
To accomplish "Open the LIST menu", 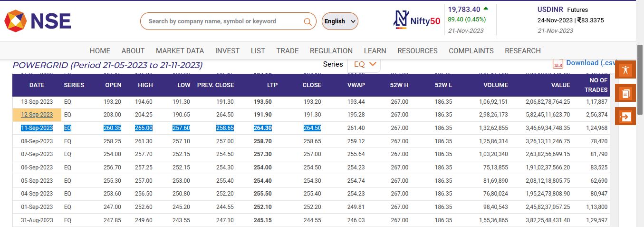I will 258,50.
